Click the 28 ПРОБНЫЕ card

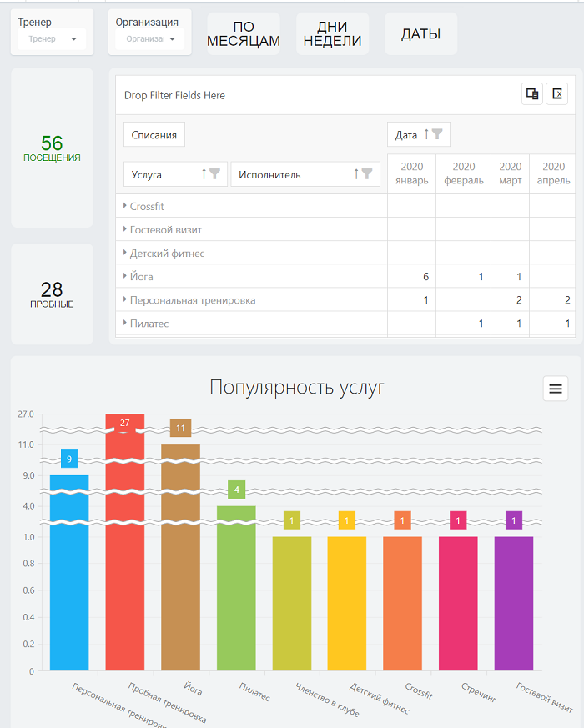click(x=52, y=294)
